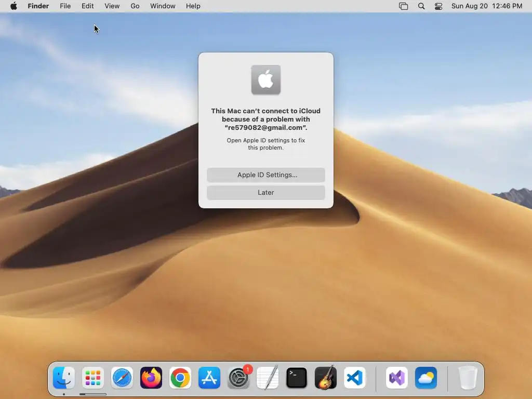Open Finder from the Dock
532x399 pixels.
pos(64,378)
